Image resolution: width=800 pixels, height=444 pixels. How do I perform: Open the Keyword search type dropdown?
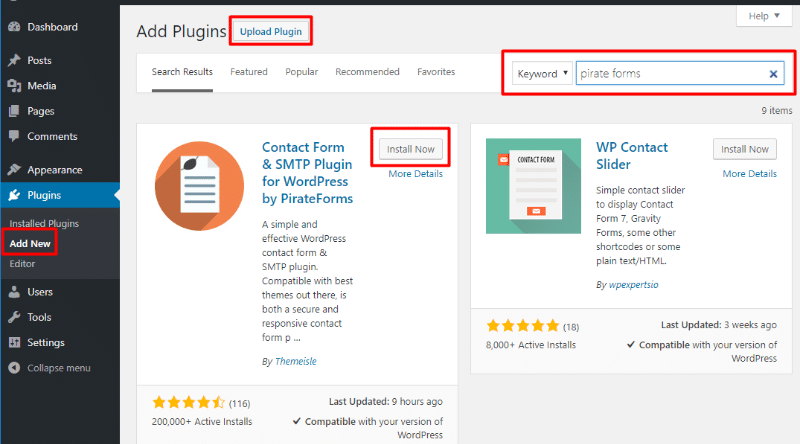pyautogui.click(x=543, y=74)
